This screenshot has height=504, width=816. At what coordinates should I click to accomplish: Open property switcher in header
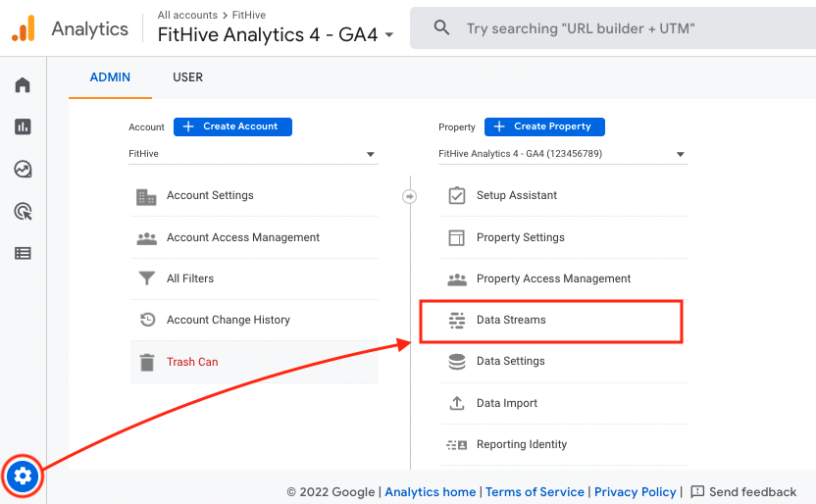[276, 35]
